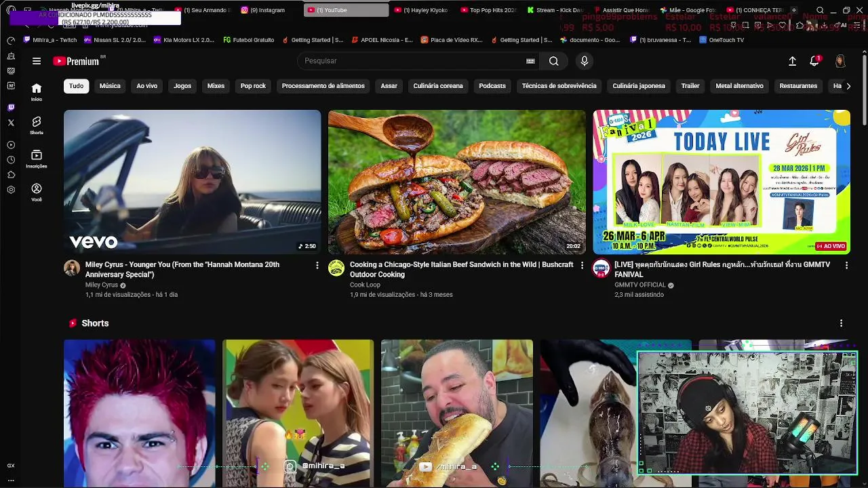Image resolution: width=868 pixels, height=488 pixels.
Task: Open Shorts in the YouTube sidebar
Action: point(37,125)
